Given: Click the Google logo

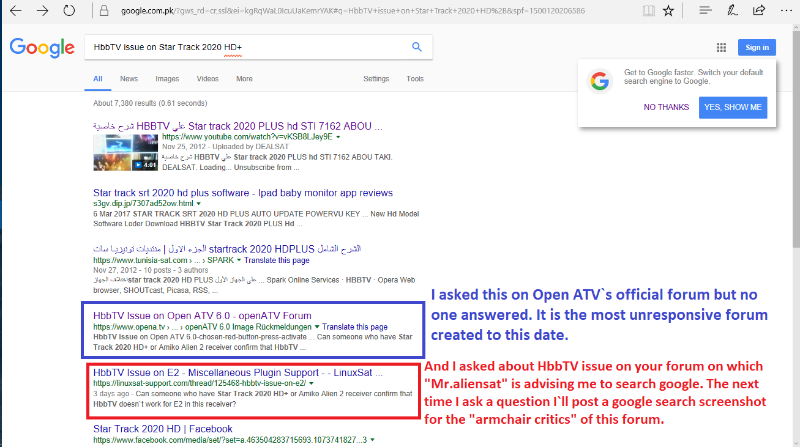Looking at the screenshot, I should click(x=42, y=48).
